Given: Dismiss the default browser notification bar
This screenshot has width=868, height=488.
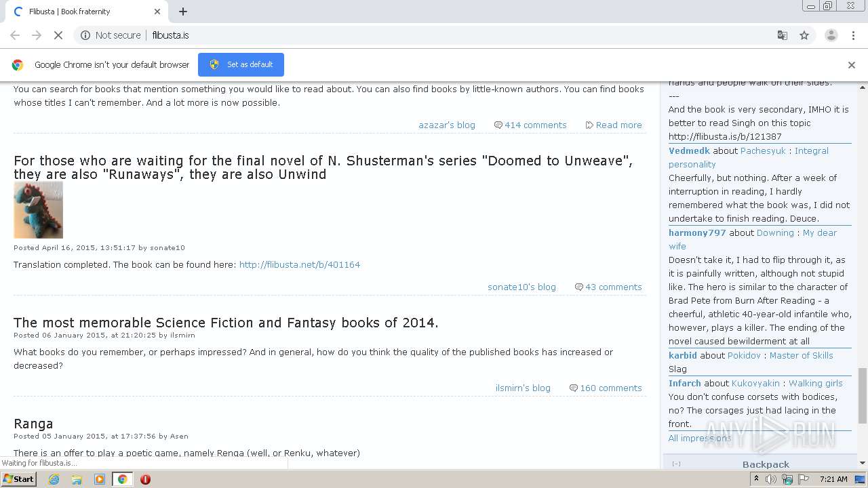Looking at the screenshot, I should pyautogui.click(x=852, y=65).
